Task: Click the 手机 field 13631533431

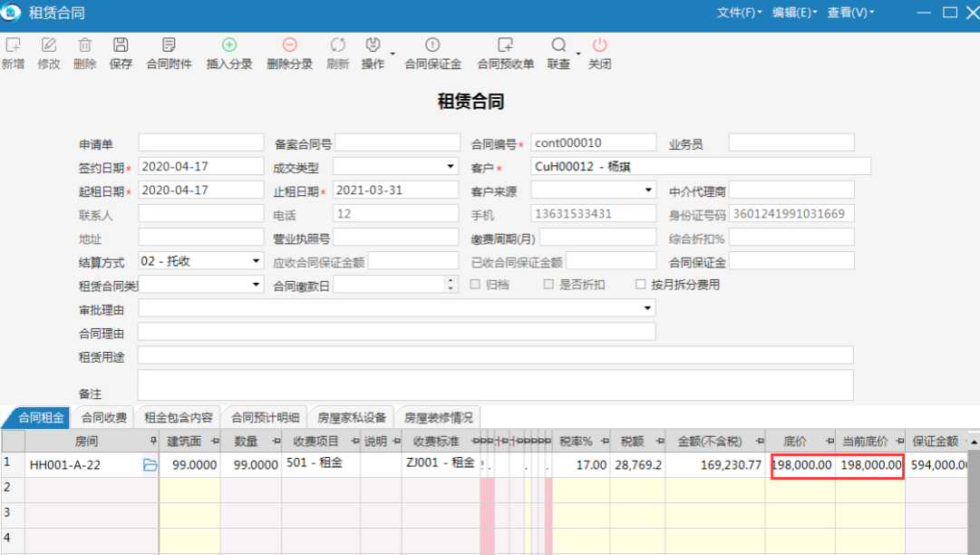Action: [x=594, y=214]
